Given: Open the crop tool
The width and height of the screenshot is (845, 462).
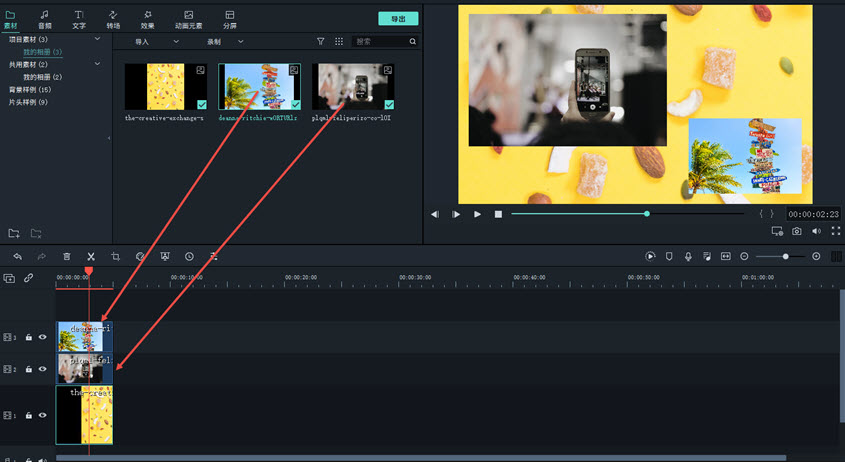Looking at the screenshot, I should point(115,257).
